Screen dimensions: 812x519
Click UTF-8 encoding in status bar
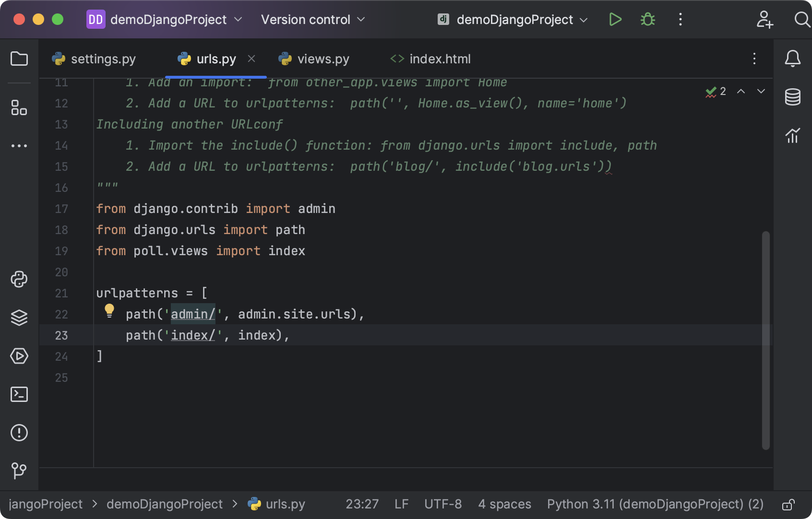point(442,504)
